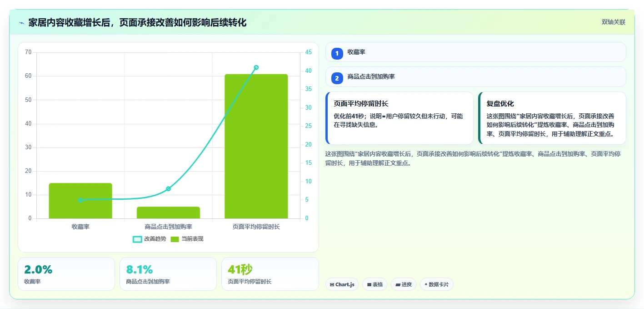This screenshot has height=309, width=644.
Task: Click the blue number 2 badge
Action: (x=337, y=78)
